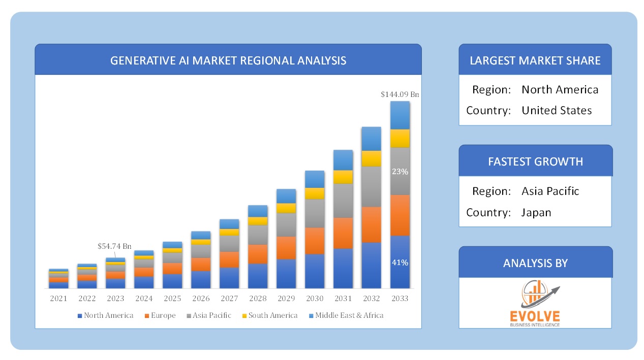Screen dimensions: 644x360
Task: Click the orange Europe segment of 2028 bar
Action: click(x=258, y=254)
